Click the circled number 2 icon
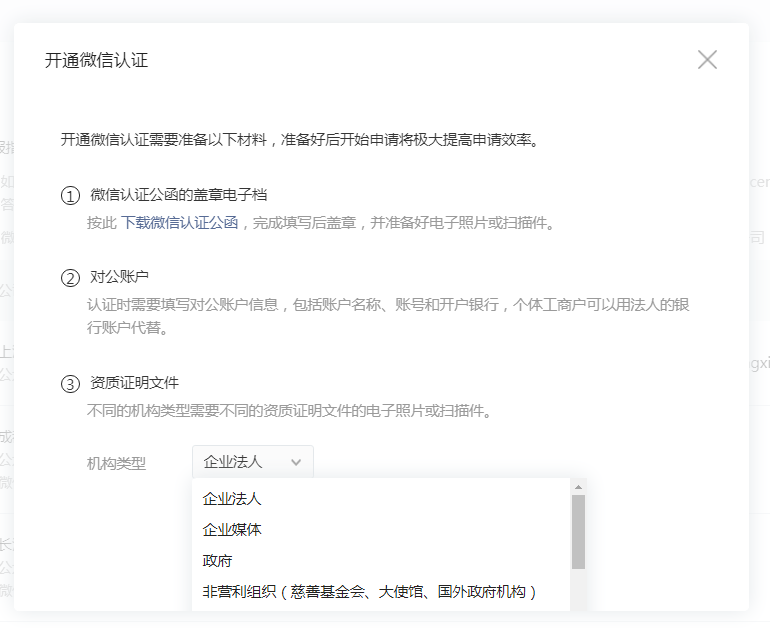 tap(70, 278)
